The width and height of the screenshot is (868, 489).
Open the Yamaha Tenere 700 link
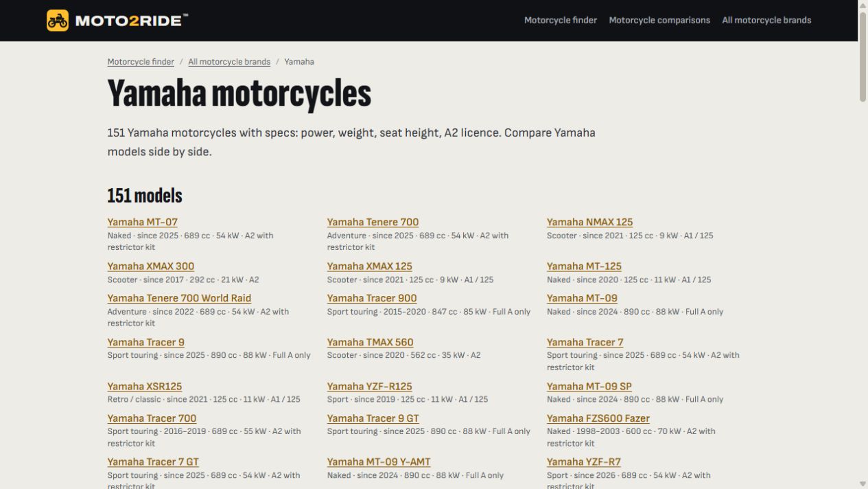pyautogui.click(x=373, y=223)
